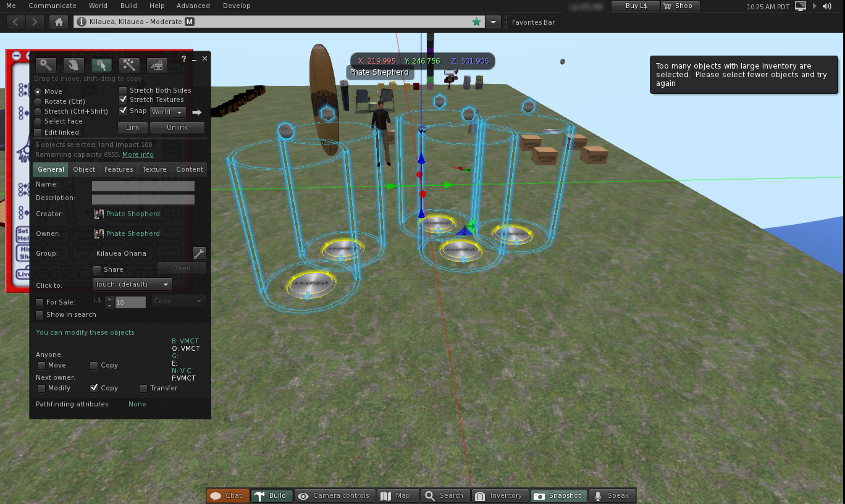
Task: Go forward with the navigation arrow
Action: point(35,22)
